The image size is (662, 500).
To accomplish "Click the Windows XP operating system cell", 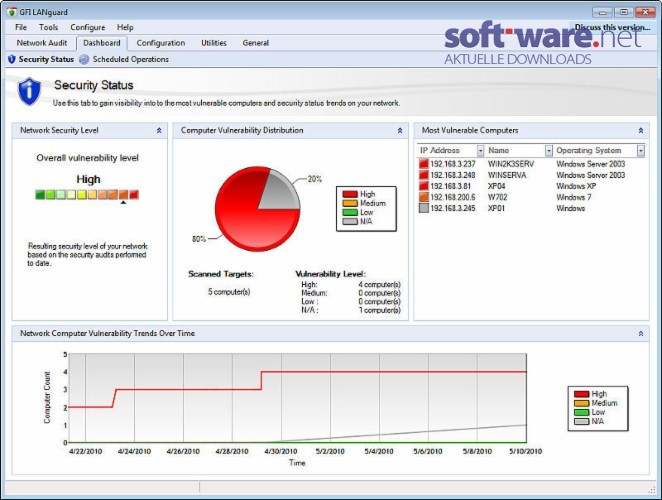I will (x=576, y=186).
